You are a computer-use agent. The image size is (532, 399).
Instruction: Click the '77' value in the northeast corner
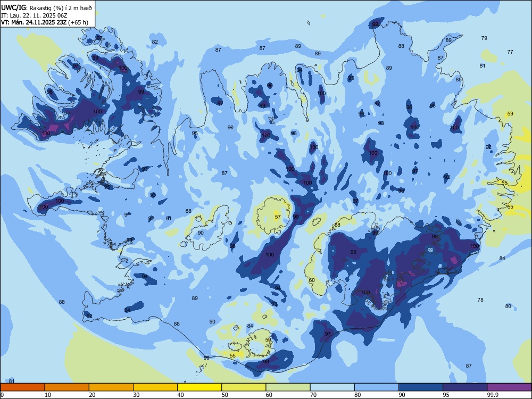point(510,52)
